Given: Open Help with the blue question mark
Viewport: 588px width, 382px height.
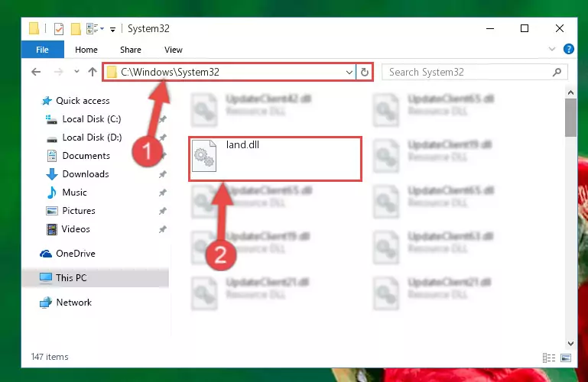Looking at the screenshot, I should 568,49.
